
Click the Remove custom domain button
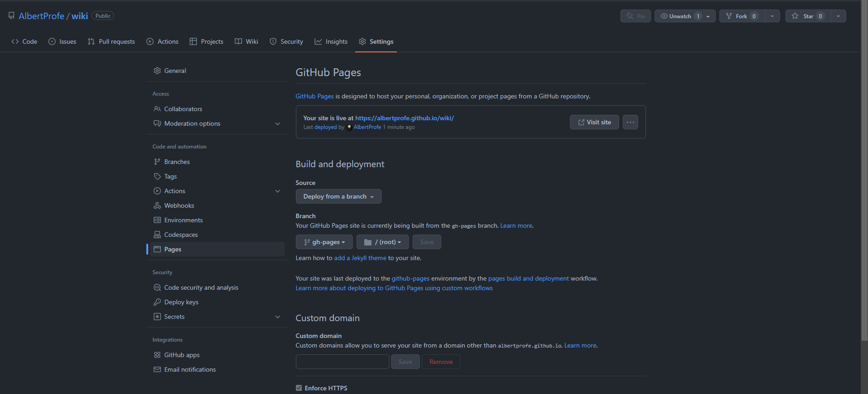[x=441, y=362]
